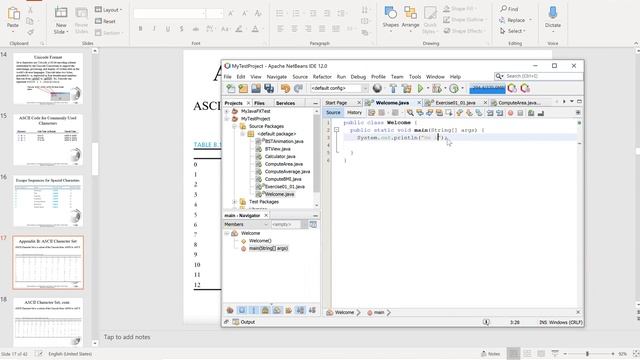Click the Welcome breadcrumb in the editor
This screenshot has width=640, height=360.
[x=340, y=312]
